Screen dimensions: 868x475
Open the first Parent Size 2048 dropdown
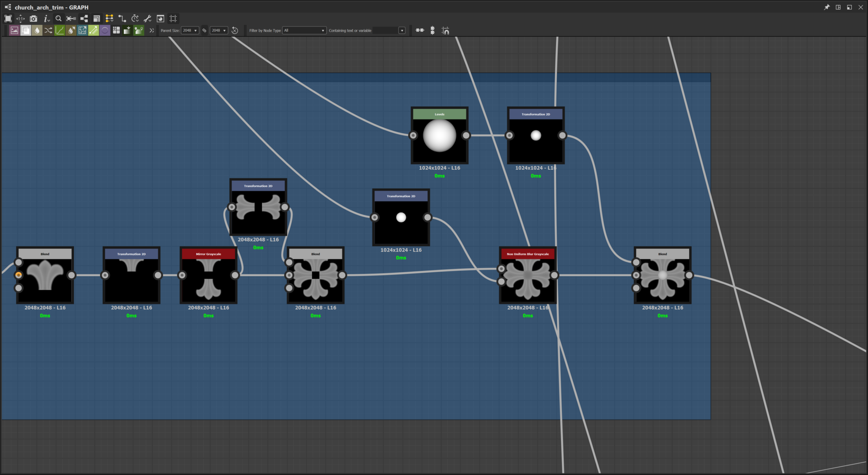[x=190, y=30]
